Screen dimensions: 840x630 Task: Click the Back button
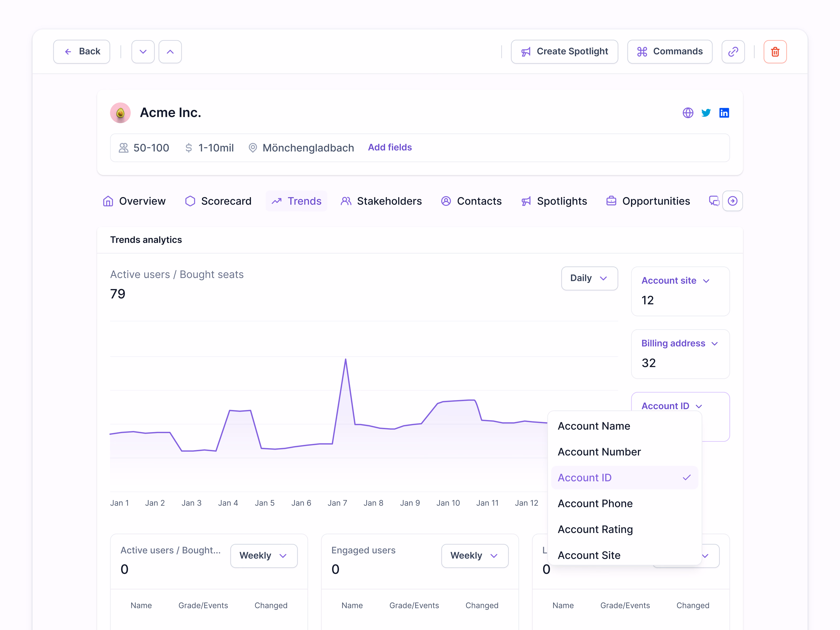coord(82,52)
